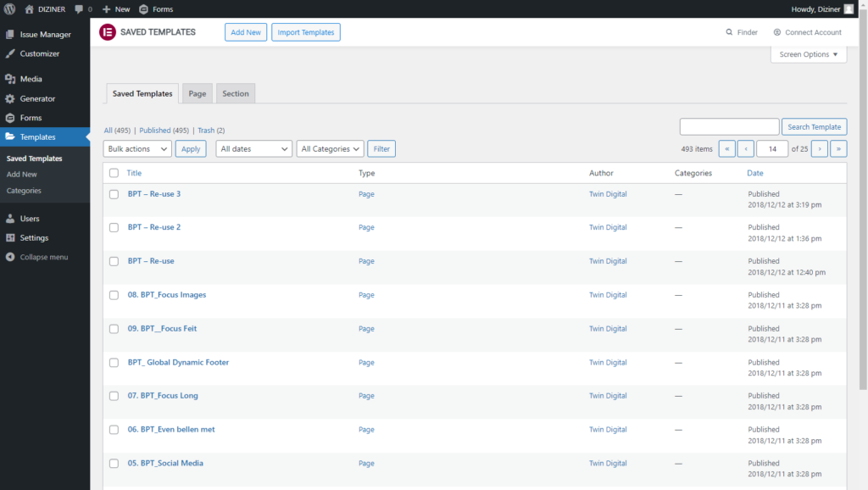Open the comments bubble icon
The image size is (868, 490).
tap(80, 8)
